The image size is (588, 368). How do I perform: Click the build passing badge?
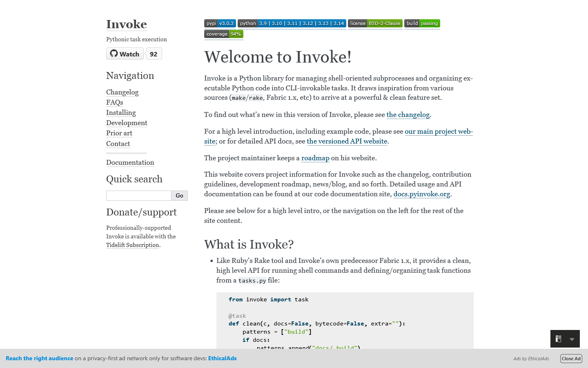[x=422, y=23]
